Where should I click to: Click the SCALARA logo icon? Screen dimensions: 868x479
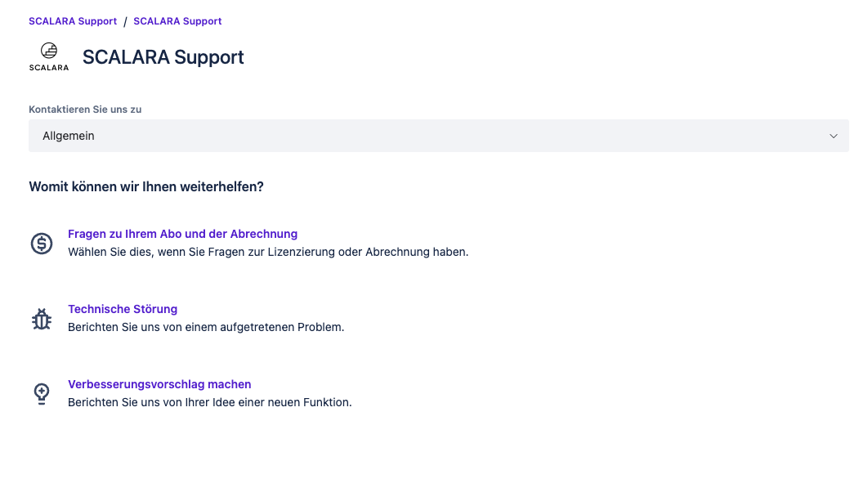[x=49, y=51]
